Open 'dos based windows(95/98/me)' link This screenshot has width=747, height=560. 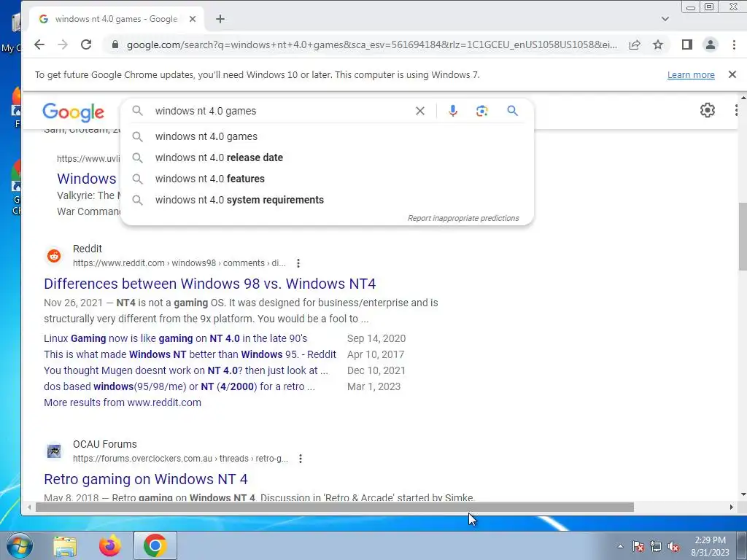point(179,386)
